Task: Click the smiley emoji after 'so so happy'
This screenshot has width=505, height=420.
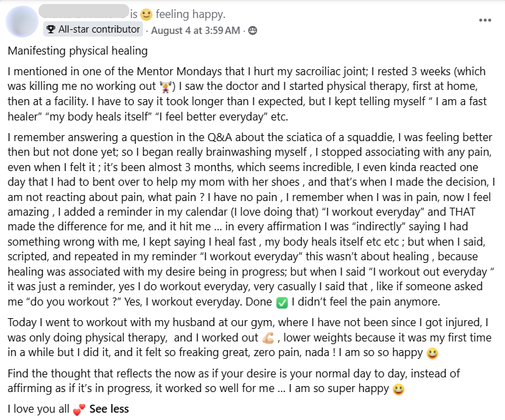Action: (432, 353)
